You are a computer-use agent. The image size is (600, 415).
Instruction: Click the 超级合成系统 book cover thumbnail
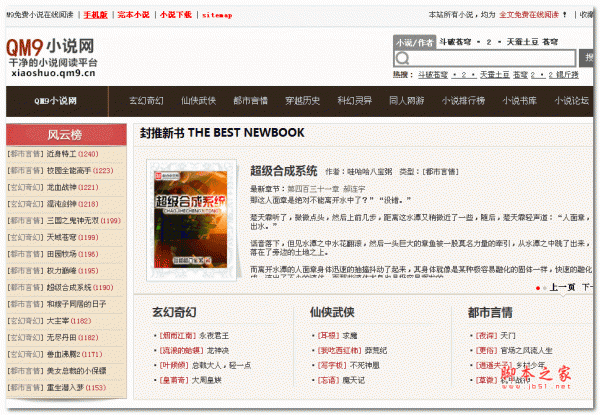coord(191,220)
